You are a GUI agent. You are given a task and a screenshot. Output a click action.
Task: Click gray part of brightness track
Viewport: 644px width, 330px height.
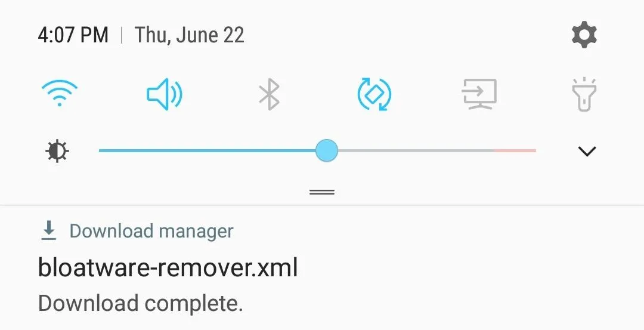coord(416,151)
